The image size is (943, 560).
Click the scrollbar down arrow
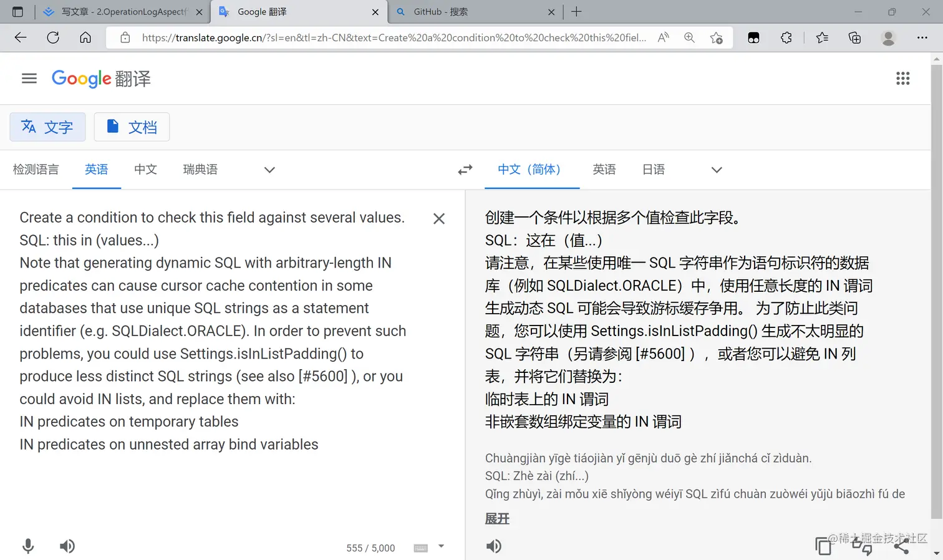click(936, 554)
